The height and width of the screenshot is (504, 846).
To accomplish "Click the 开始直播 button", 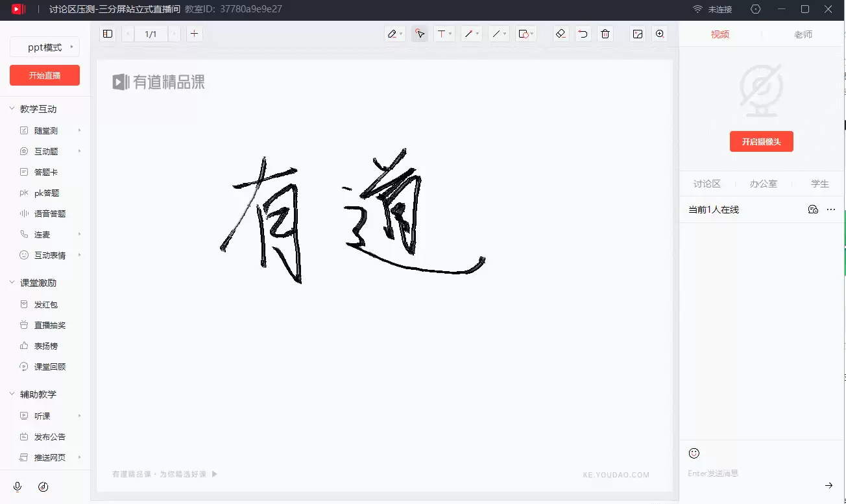I will 45,75.
